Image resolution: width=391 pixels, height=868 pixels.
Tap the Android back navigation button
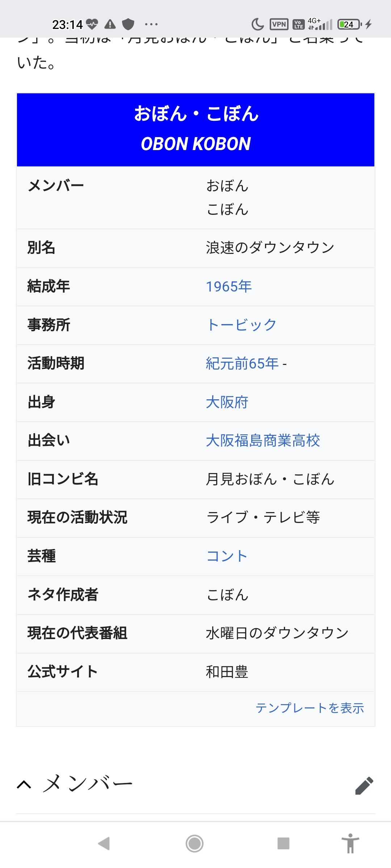104,843
